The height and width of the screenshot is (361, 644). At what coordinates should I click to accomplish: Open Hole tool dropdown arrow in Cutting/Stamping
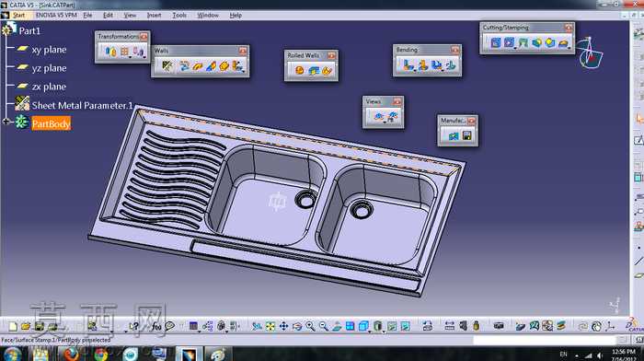(515, 48)
